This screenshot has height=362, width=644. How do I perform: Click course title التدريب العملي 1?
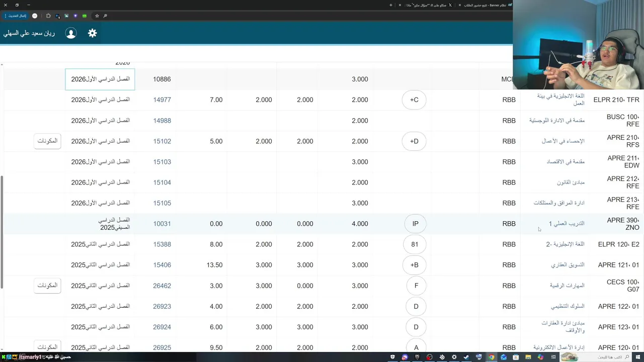point(567,224)
